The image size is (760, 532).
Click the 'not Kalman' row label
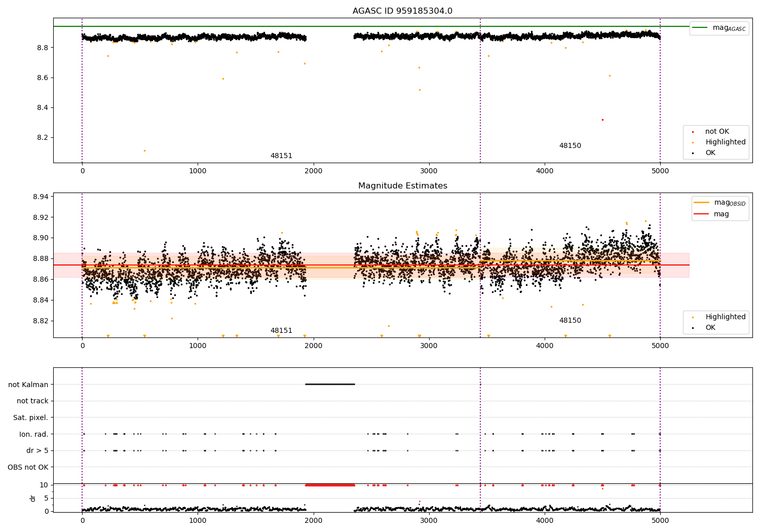[28, 385]
